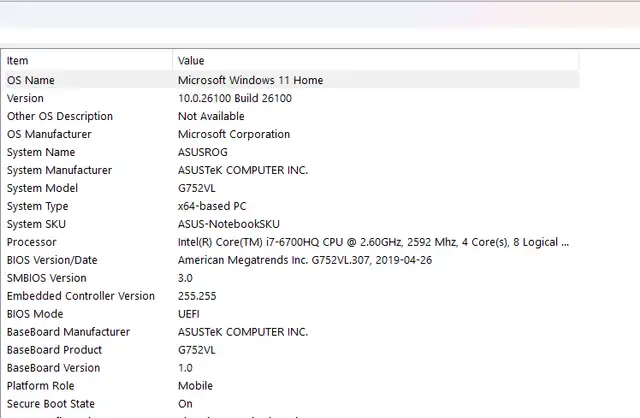The width and height of the screenshot is (640, 418).
Task: Click the Item column header
Action: tap(87, 61)
